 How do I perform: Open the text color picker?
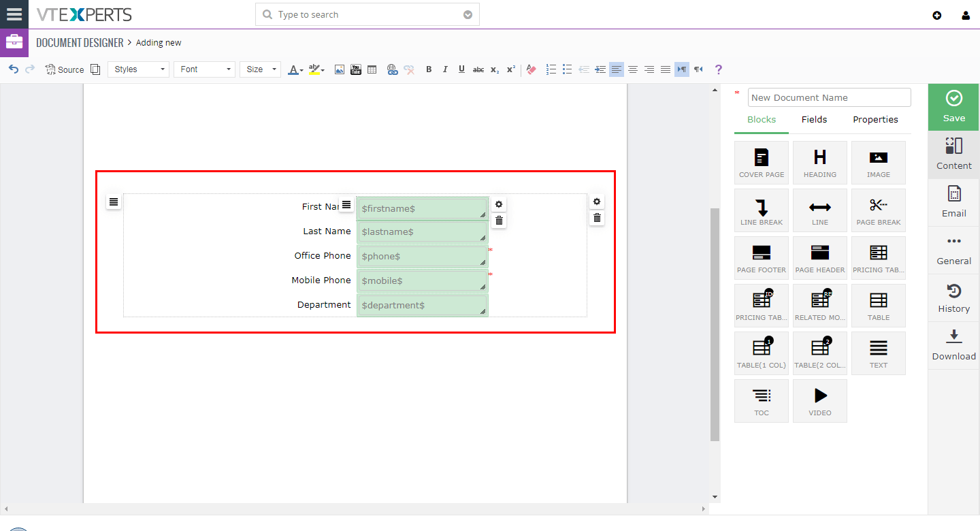295,69
